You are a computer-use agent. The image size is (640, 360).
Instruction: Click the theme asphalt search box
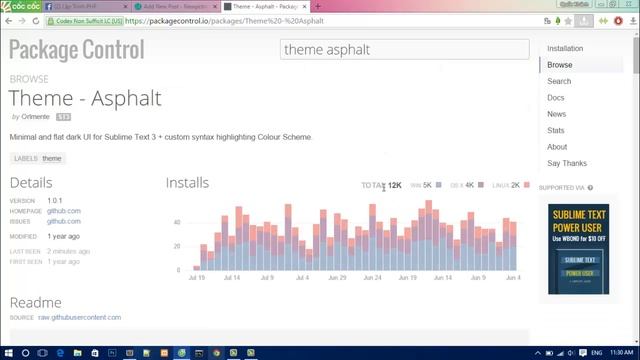coord(404,49)
